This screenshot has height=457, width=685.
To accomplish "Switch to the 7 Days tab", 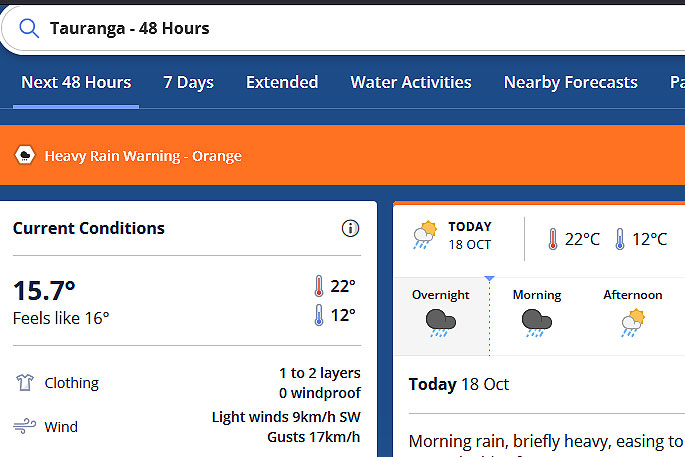I will pyautogui.click(x=188, y=83).
